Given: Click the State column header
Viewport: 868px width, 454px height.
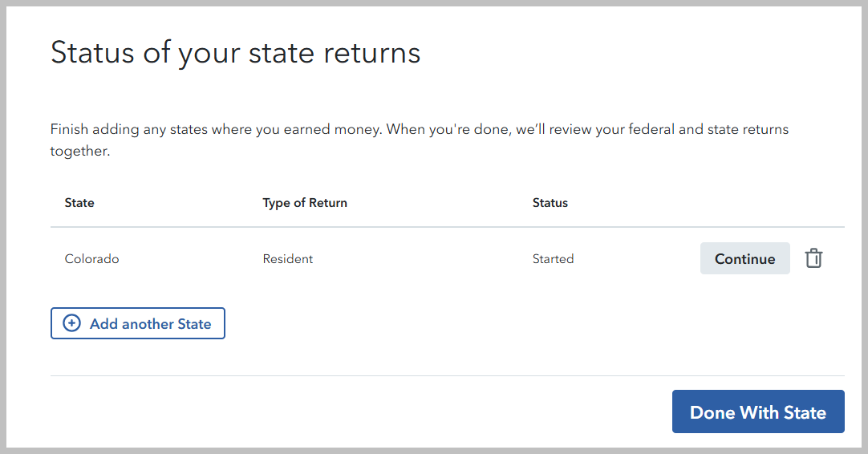Looking at the screenshot, I should click(79, 203).
